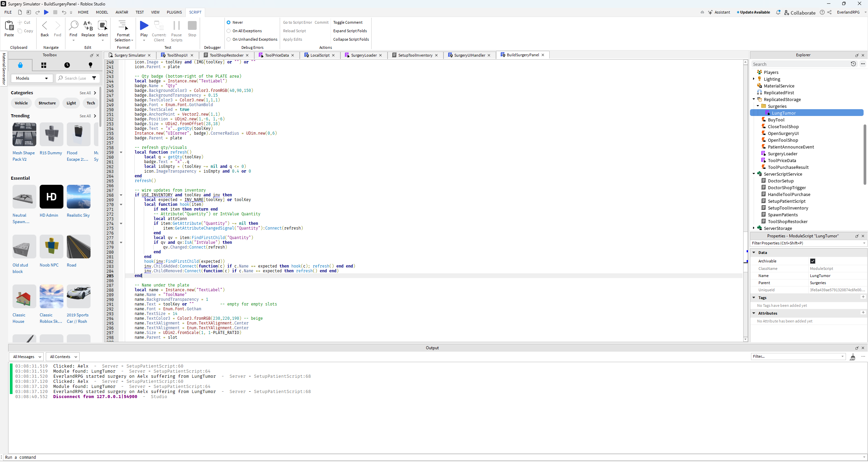Click the redo arrow in quick access bar
Screen dimensions: 868x472
point(38,12)
